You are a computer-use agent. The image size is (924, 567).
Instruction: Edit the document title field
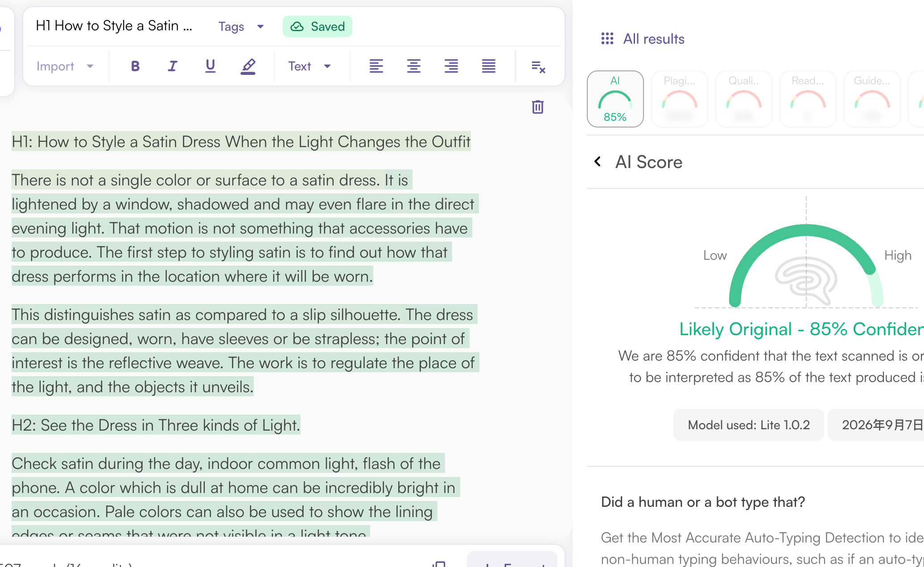pyautogui.click(x=114, y=26)
